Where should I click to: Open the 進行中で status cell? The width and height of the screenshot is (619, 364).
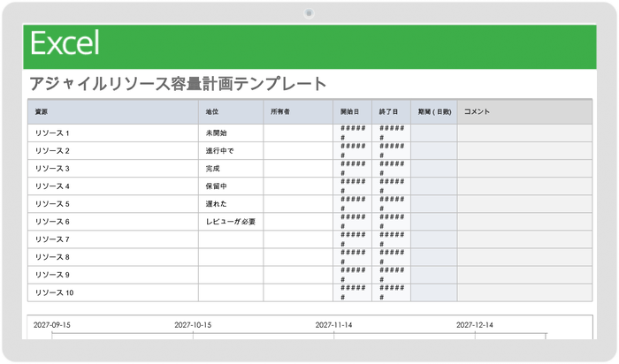pyautogui.click(x=219, y=151)
